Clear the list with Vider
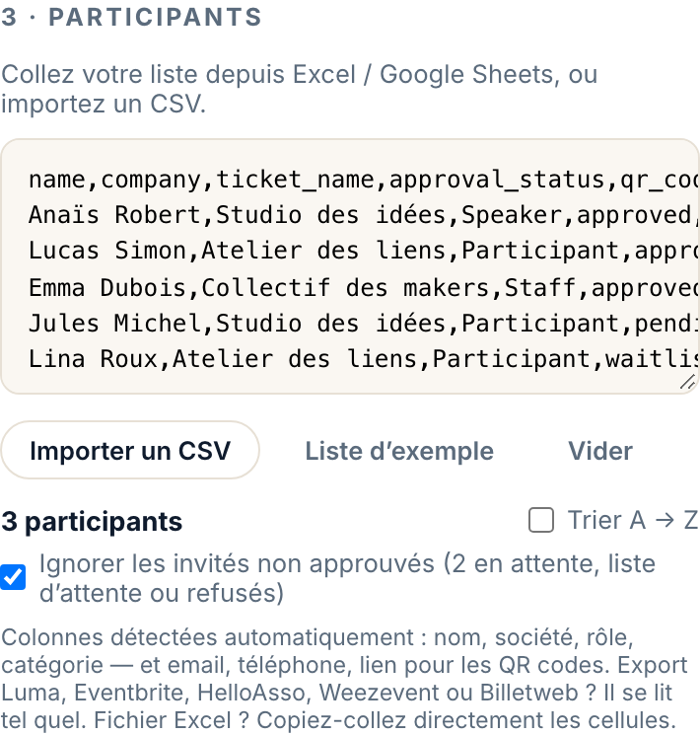 pos(600,451)
